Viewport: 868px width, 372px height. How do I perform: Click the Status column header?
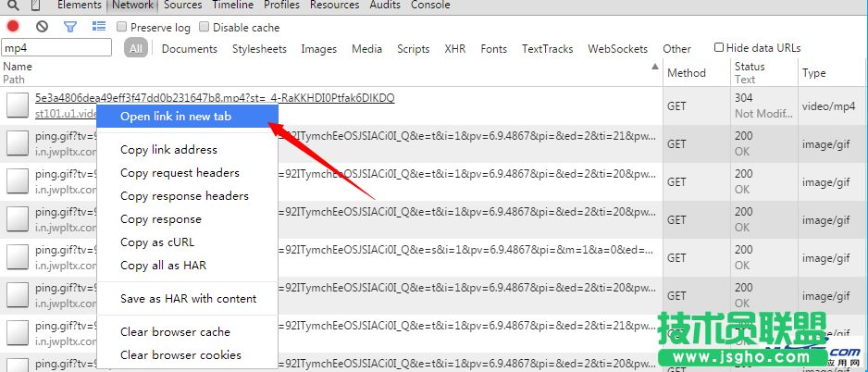tap(764, 72)
